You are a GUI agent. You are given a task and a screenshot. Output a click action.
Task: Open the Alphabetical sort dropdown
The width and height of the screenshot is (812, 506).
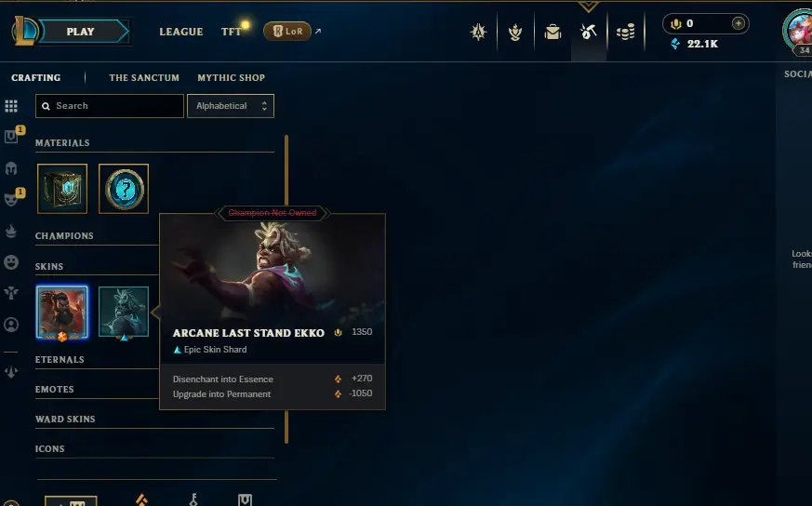coord(231,106)
